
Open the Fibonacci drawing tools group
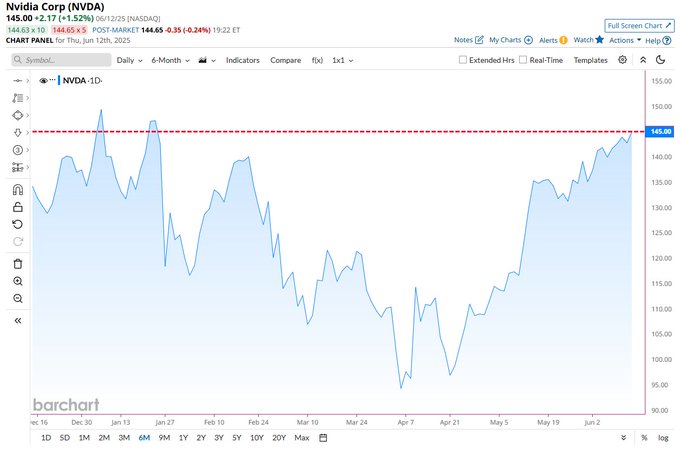point(17,98)
